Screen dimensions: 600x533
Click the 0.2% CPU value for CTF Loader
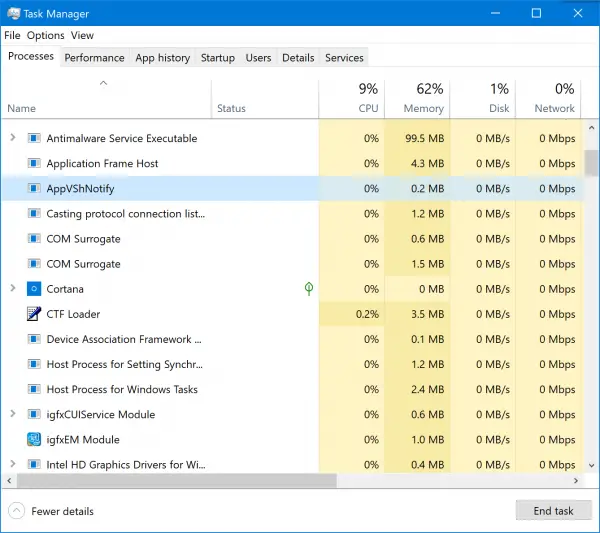click(x=367, y=314)
